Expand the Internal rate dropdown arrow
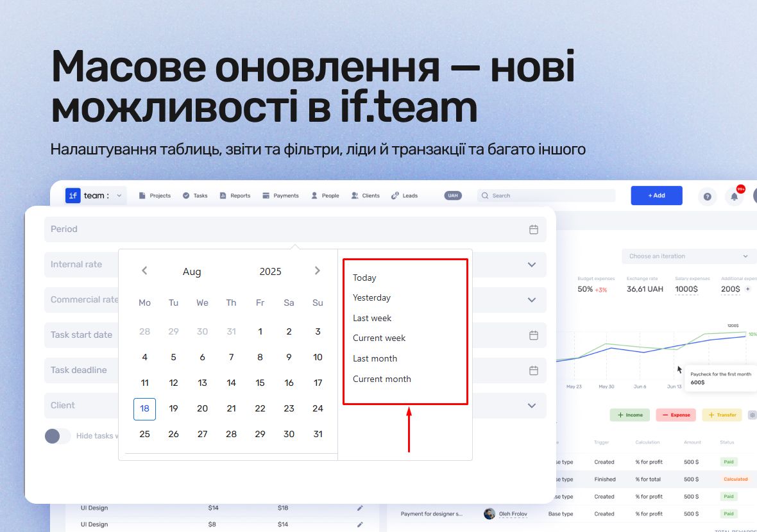757x532 pixels. pyautogui.click(x=532, y=265)
